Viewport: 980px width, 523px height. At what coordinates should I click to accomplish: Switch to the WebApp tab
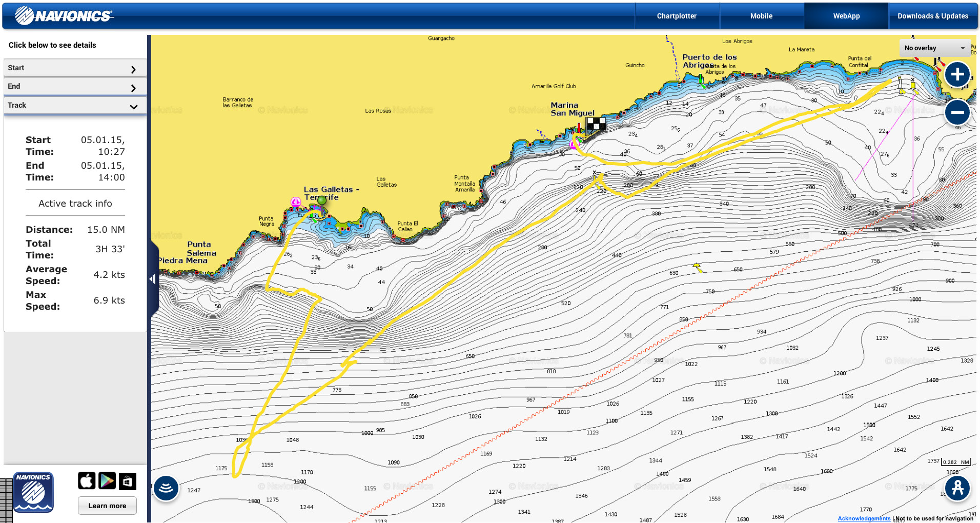point(846,16)
